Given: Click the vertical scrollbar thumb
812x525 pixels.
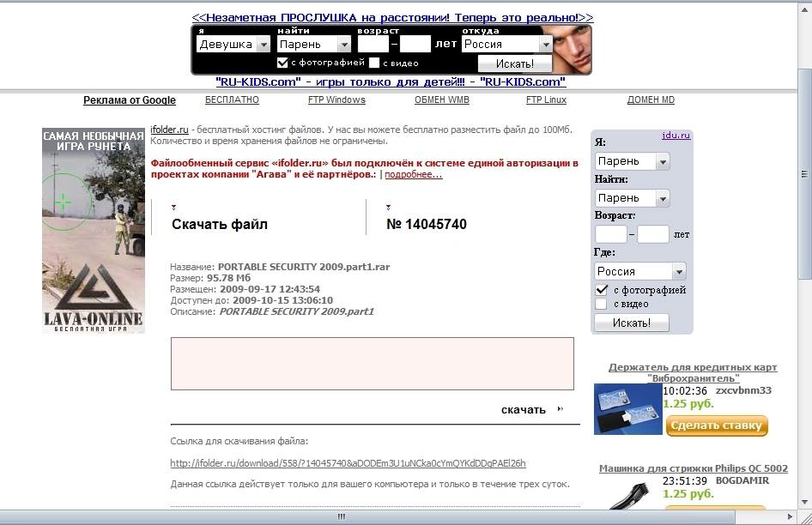Looking at the screenshot, I should click(x=804, y=174).
